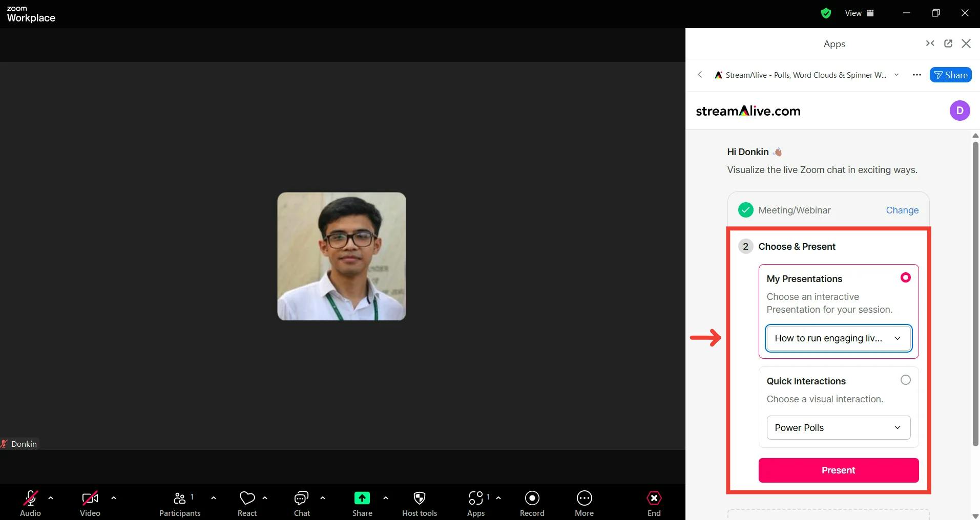Click the Zoom Workplace logo
The width and height of the screenshot is (980, 520).
31,14
